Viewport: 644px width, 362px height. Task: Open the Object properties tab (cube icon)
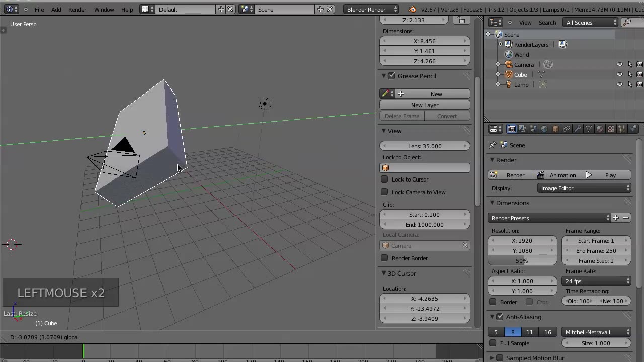click(x=555, y=129)
